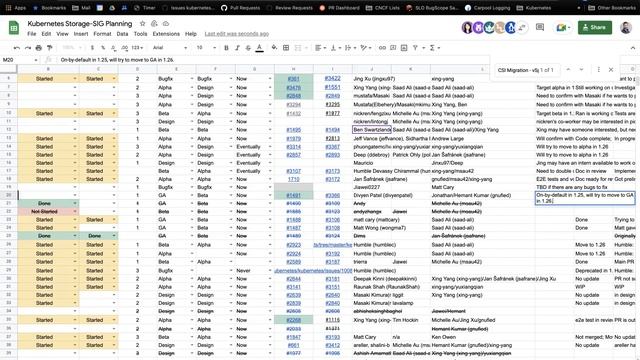The width and height of the screenshot is (640, 360).
Task: Open the text color picker
Action: point(259,48)
